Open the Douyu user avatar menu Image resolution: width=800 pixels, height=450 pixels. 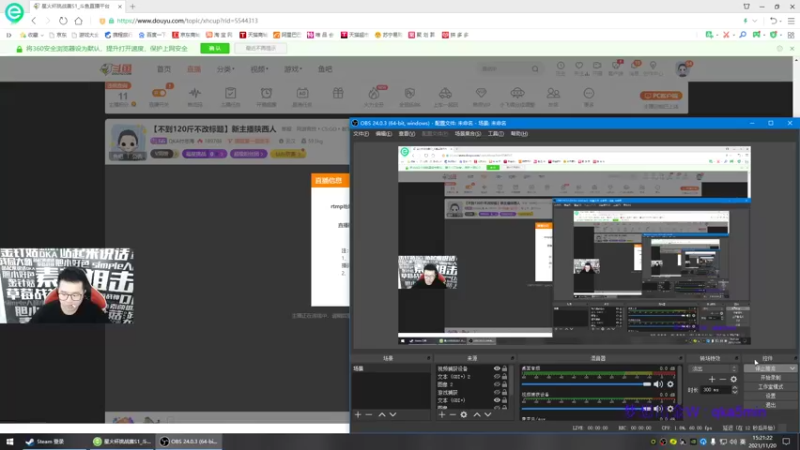683,69
